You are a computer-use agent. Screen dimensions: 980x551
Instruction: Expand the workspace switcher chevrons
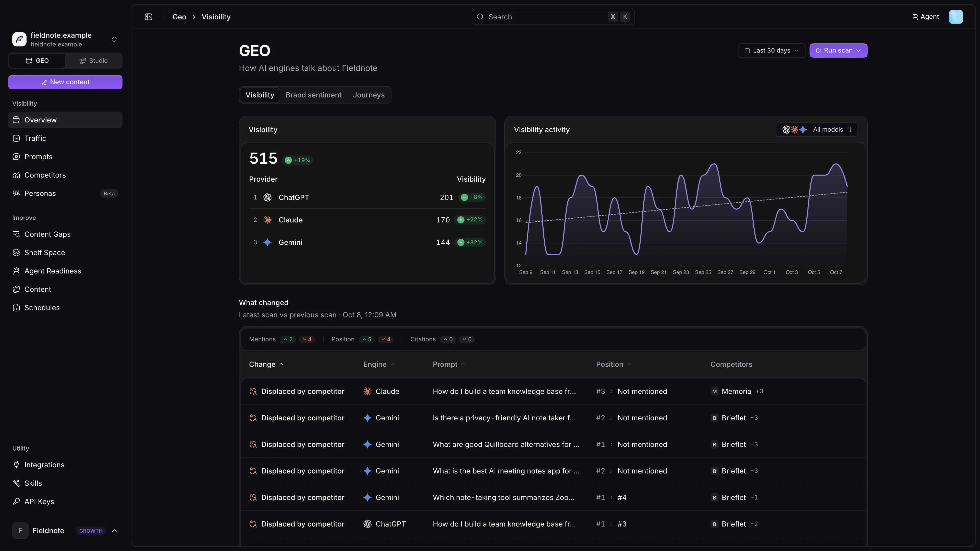[114, 39]
